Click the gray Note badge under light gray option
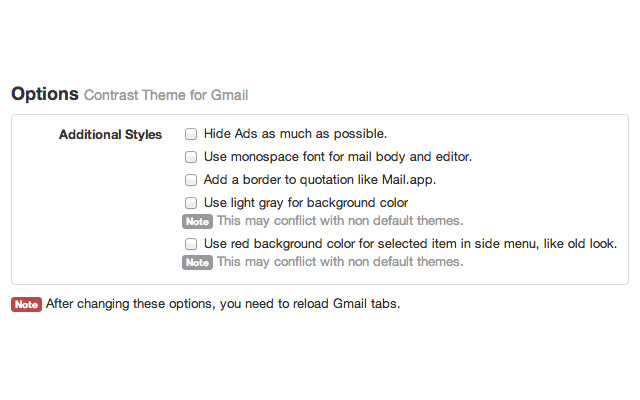 pyautogui.click(x=197, y=221)
